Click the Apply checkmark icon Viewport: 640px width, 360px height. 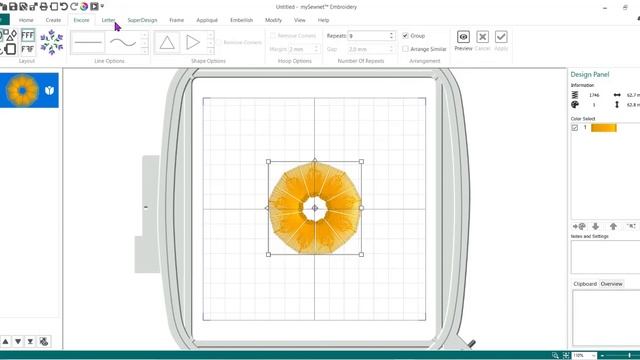point(501,37)
